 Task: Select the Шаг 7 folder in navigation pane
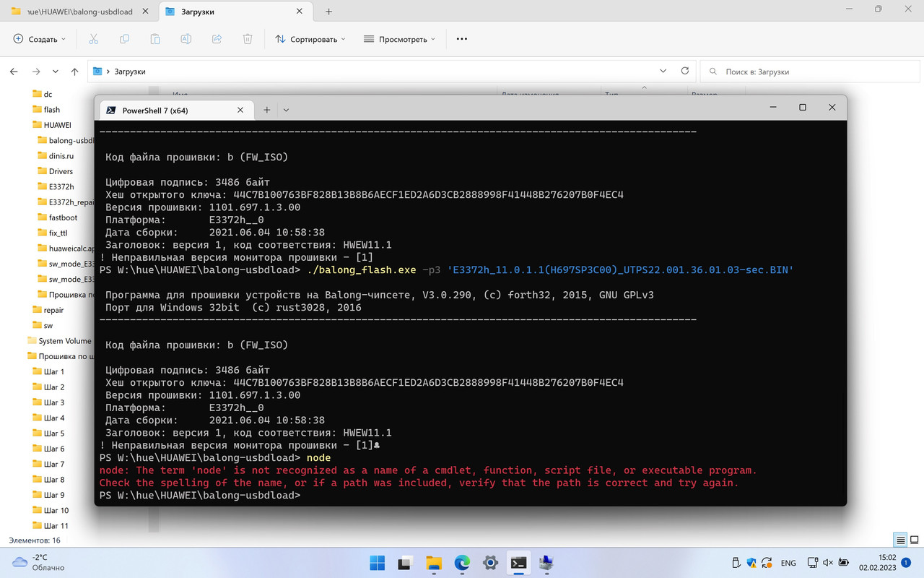click(49, 464)
